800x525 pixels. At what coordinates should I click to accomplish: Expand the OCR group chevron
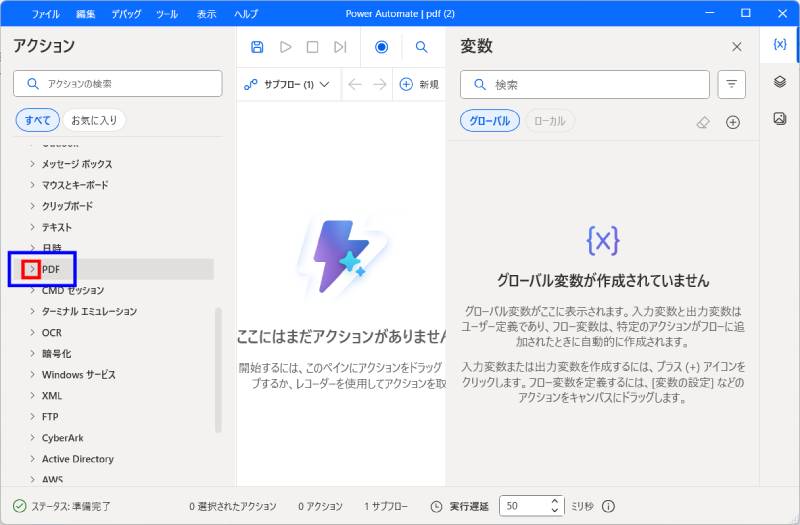32,332
